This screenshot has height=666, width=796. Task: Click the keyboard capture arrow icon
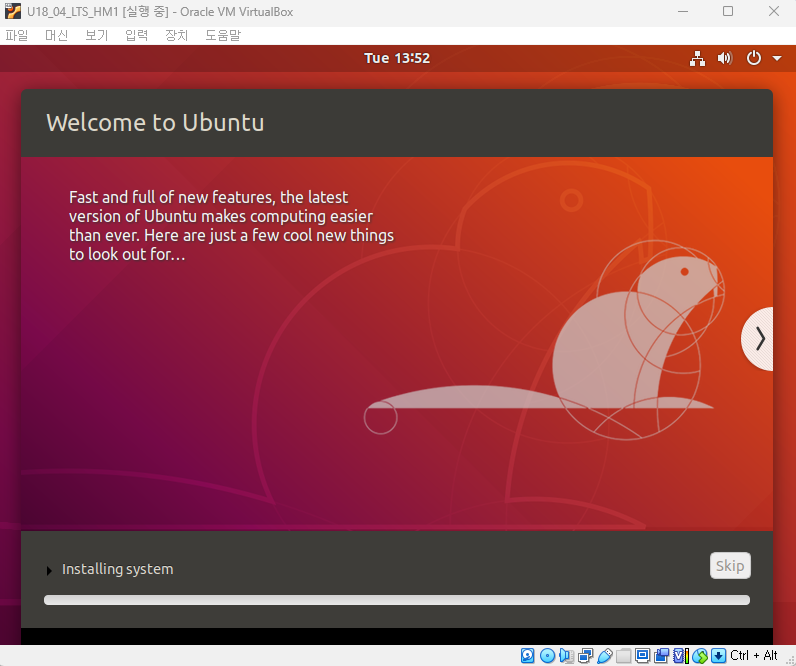click(x=718, y=656)
